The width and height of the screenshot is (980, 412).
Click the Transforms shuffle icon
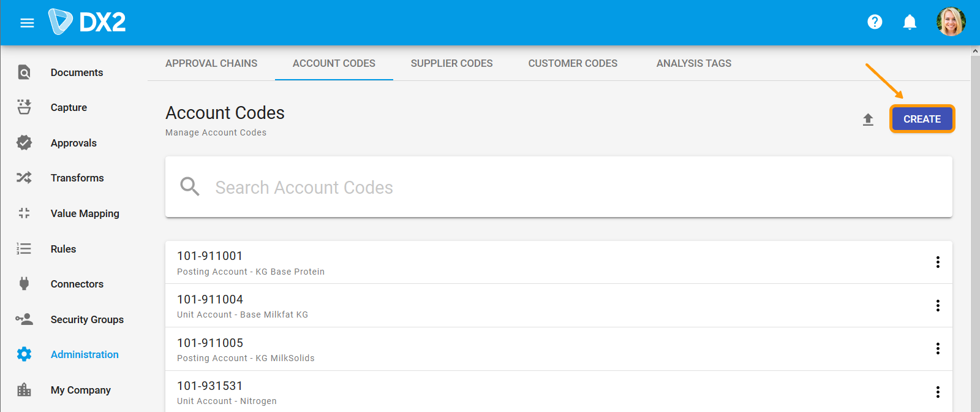pos(24,178)
